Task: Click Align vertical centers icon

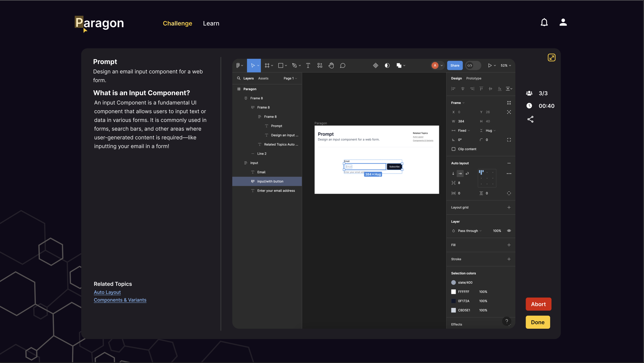Action: point(490,89)
